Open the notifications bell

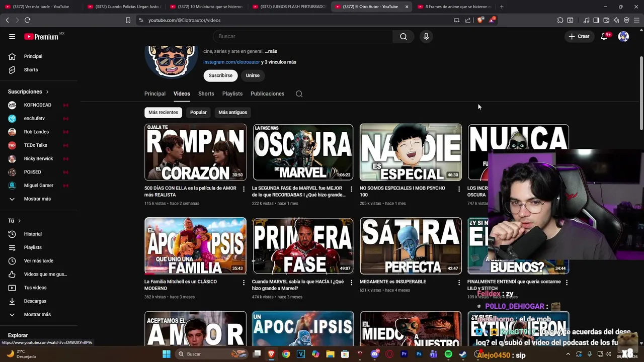point(605,36)
